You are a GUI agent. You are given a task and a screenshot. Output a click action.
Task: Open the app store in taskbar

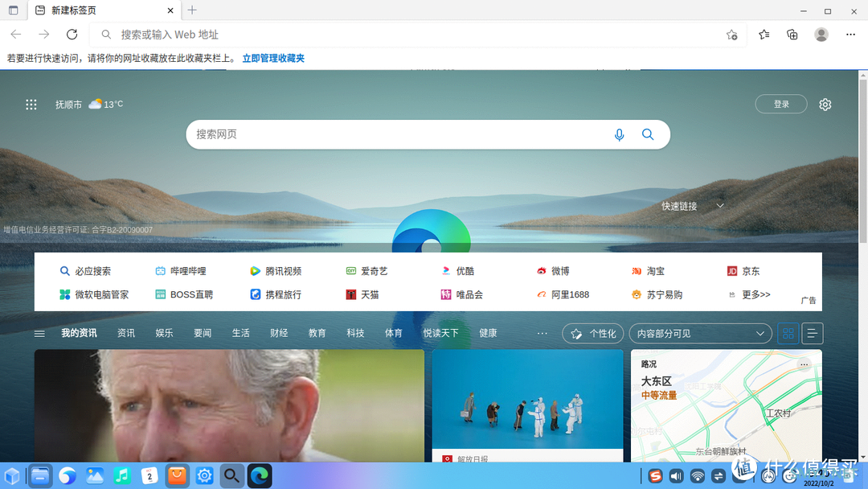pyautogui.click(x=177, y=475)
